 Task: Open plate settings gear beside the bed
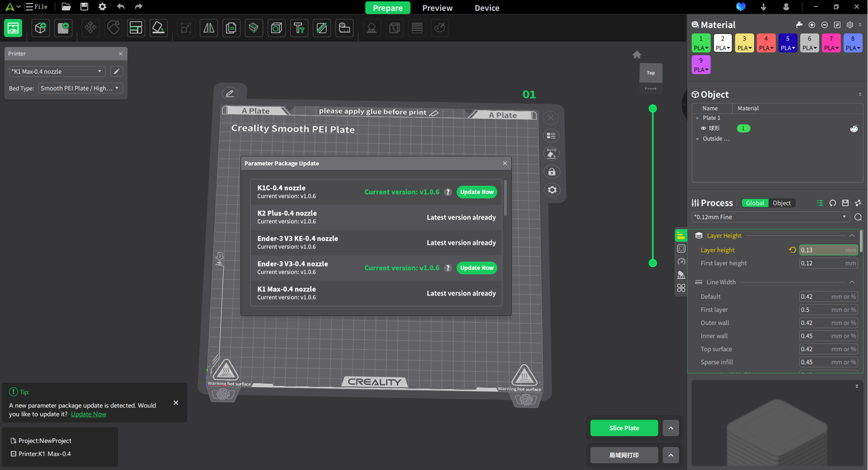pyautogui.click(x=552, y=190)
